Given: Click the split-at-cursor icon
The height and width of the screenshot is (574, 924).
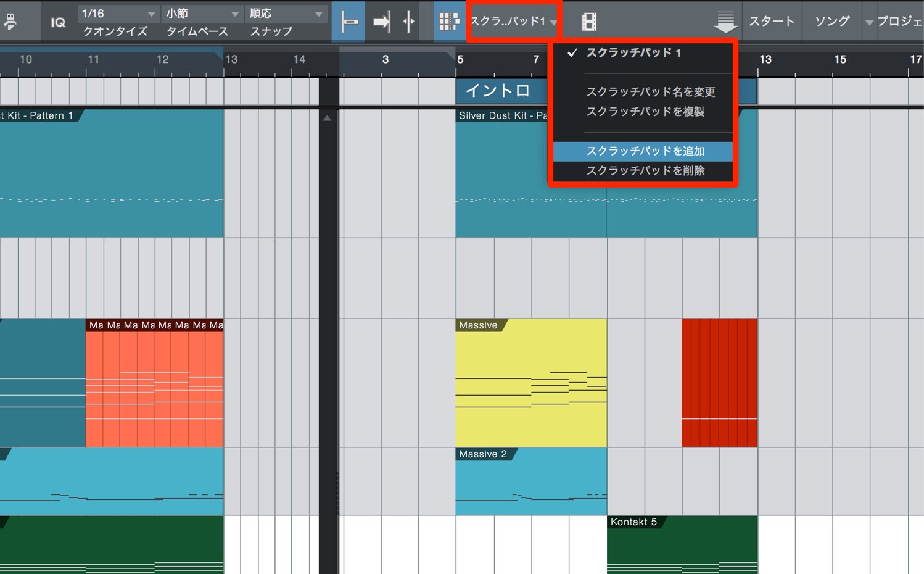Looking at the screenshot, I should [x=408, y=22].
